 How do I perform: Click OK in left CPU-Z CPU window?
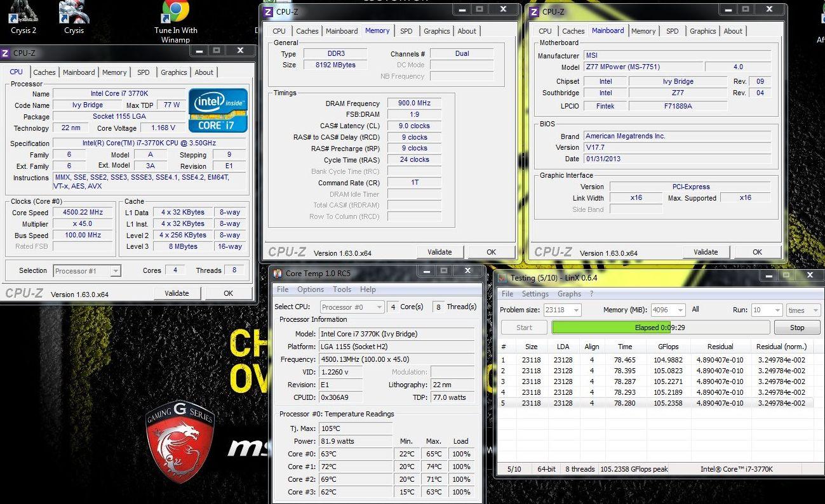[228, 293]
